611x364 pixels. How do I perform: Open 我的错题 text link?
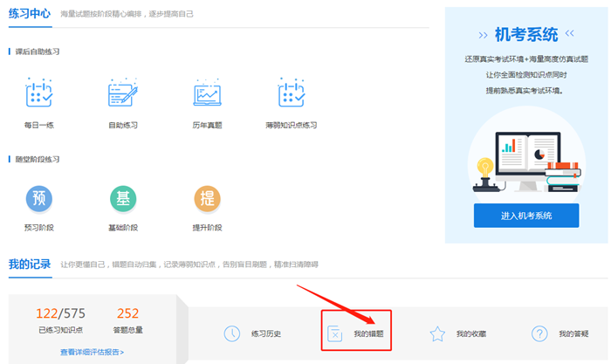pos(368,333)
